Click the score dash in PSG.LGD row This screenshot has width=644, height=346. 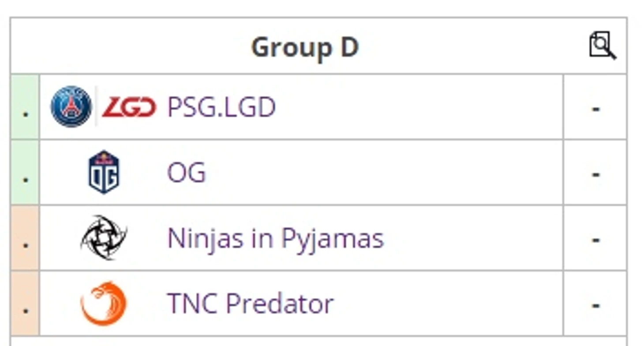(x=595, y=108)
